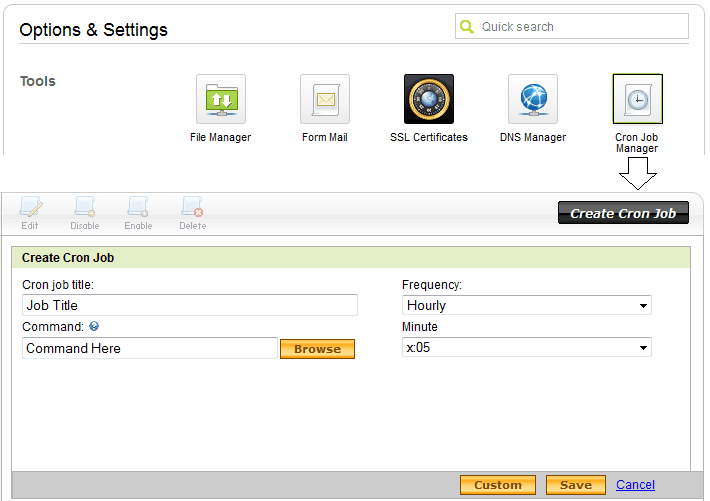710x501 pixels.
Task: Click the Cron Job Manager label
Action: (637, 143)
